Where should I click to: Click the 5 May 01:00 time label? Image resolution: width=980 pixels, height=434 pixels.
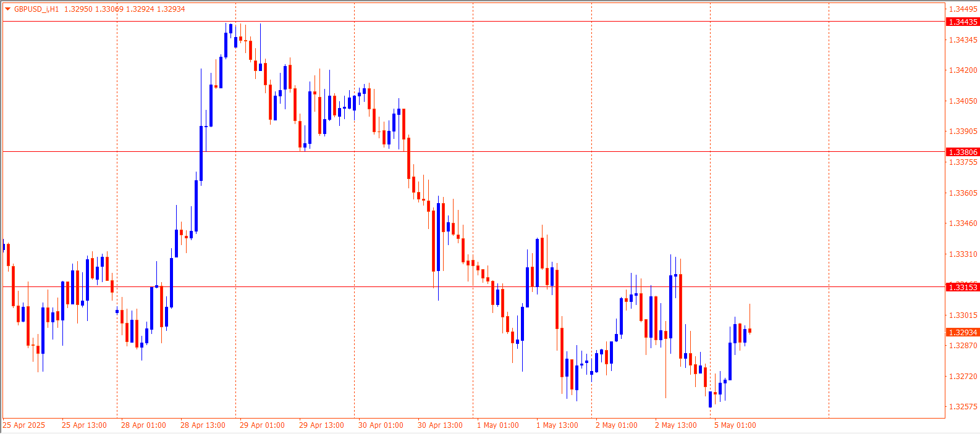(x=735, y=425)
